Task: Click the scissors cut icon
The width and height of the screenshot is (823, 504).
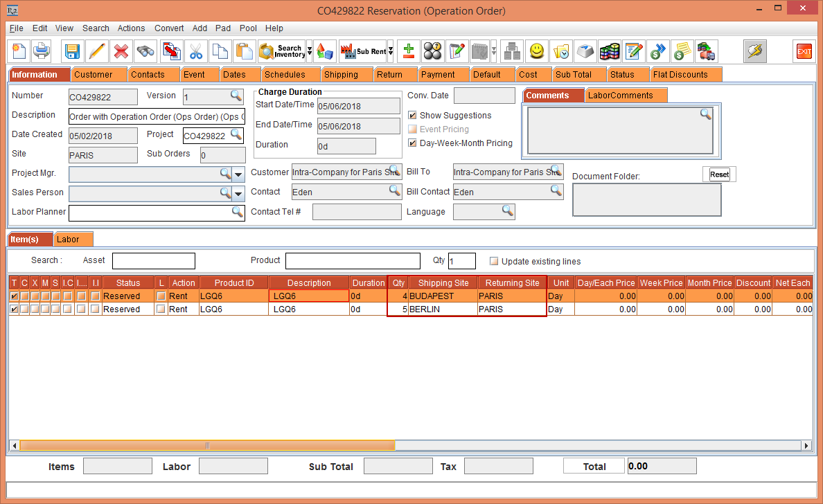Action: point(196,51)
